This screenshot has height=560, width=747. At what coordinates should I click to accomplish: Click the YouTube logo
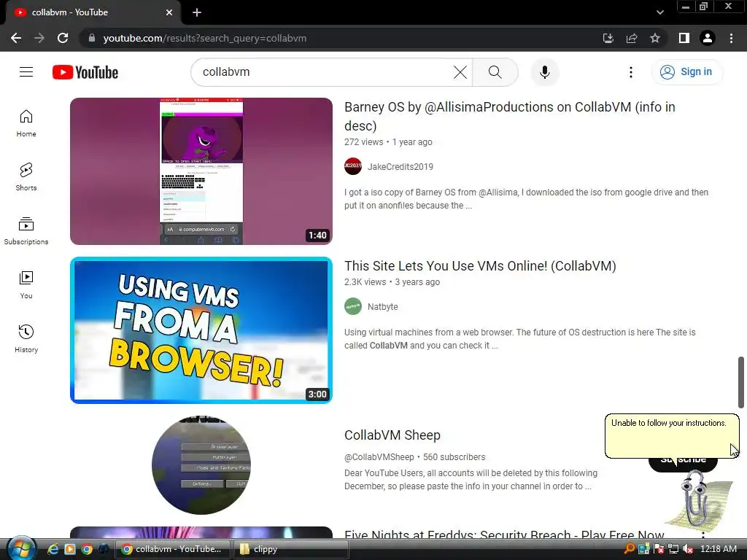(85, 72)
